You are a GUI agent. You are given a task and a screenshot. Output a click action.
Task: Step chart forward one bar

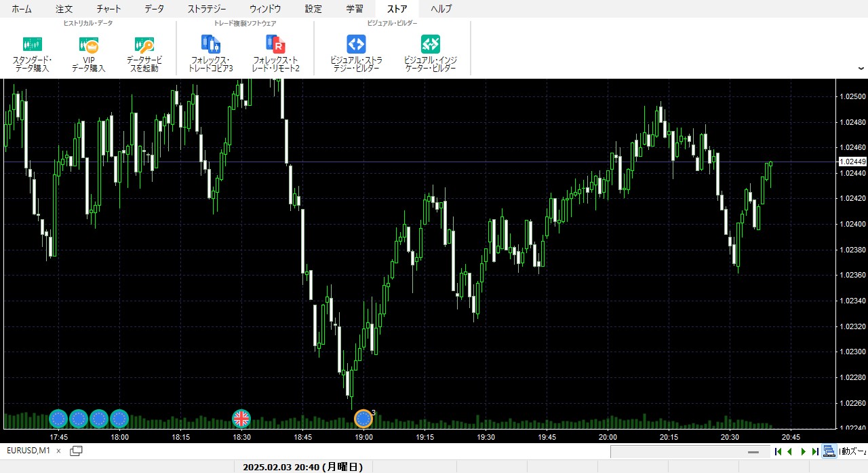(804, 451)
